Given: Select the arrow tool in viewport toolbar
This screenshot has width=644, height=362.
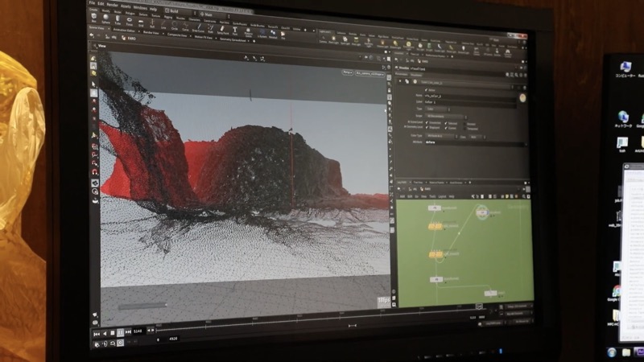Looking at the screenshot, I should (x=94, y=84).
